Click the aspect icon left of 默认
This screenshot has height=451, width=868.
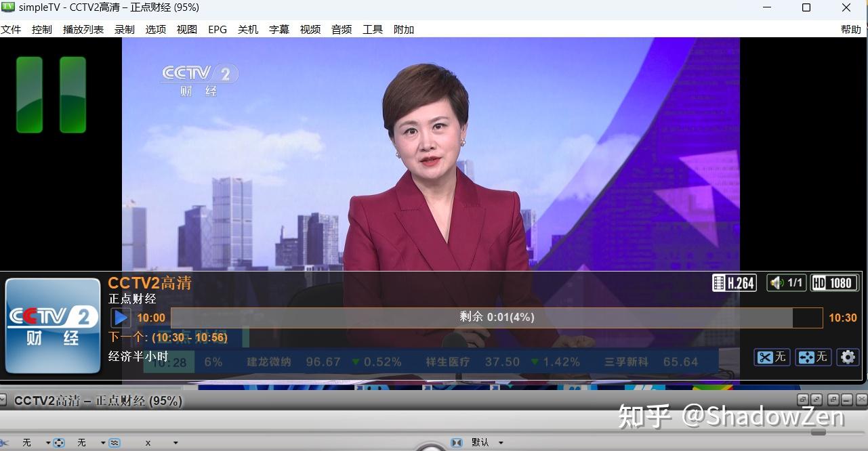pos(457,443)
